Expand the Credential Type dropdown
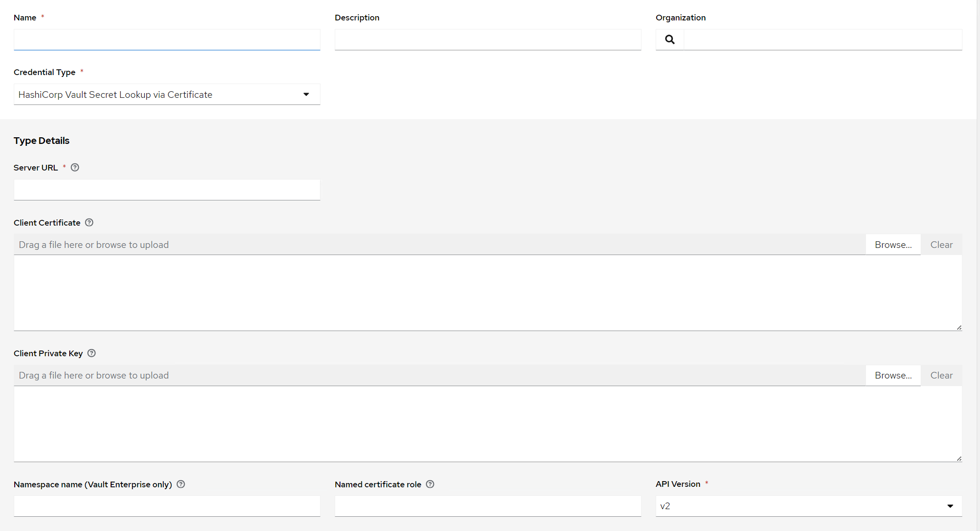The height and width of the screenshot is (531, 980). tap(167, 95)
